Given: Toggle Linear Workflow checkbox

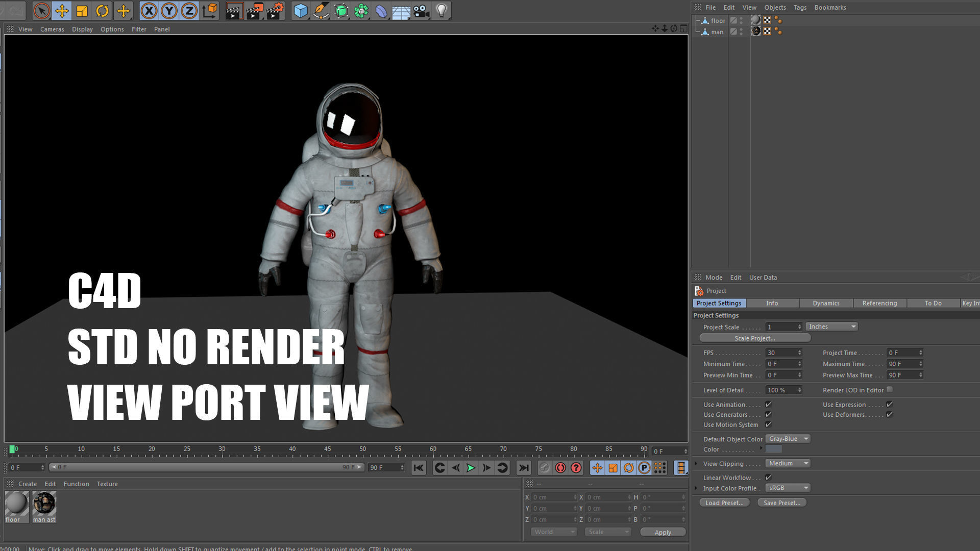Looking at the screenshot, I should (768, 478).
